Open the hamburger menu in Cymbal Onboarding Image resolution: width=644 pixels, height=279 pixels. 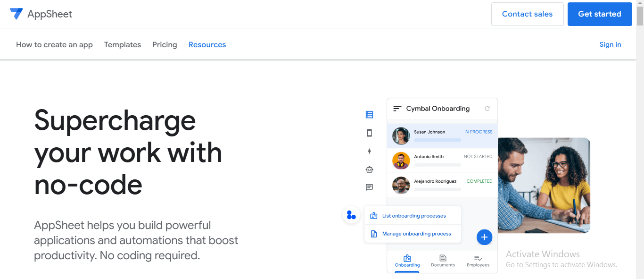[x=396, y=108]
